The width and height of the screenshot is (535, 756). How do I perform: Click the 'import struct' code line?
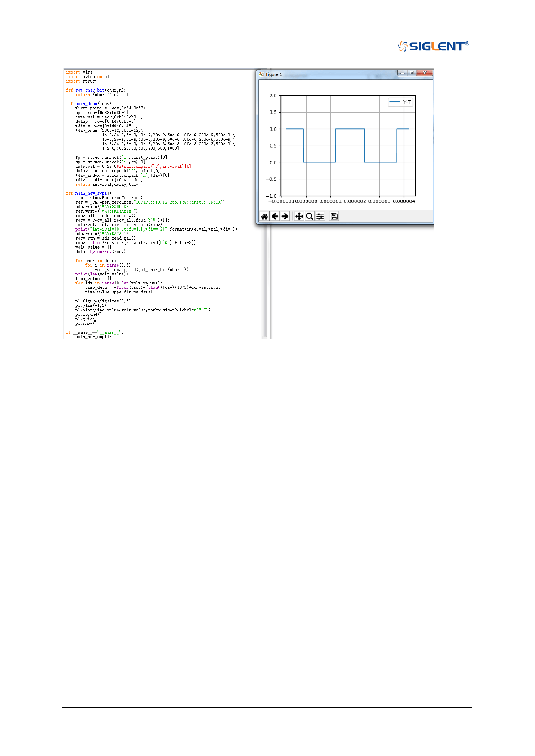[x=81, y=81]
